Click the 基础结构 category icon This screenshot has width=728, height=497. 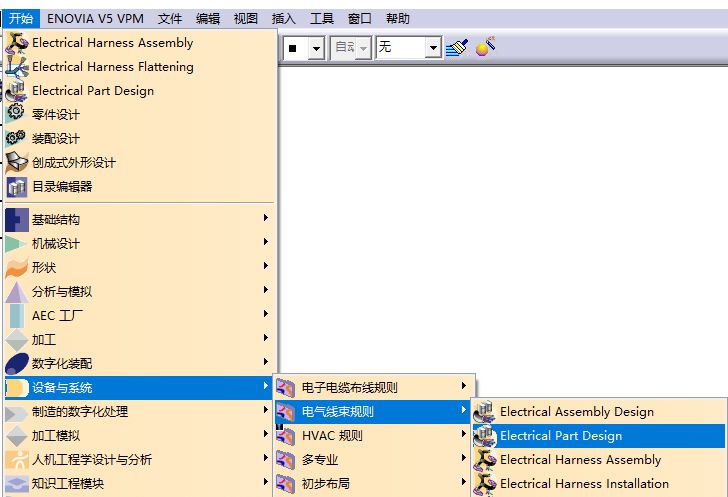pos(17,220)
